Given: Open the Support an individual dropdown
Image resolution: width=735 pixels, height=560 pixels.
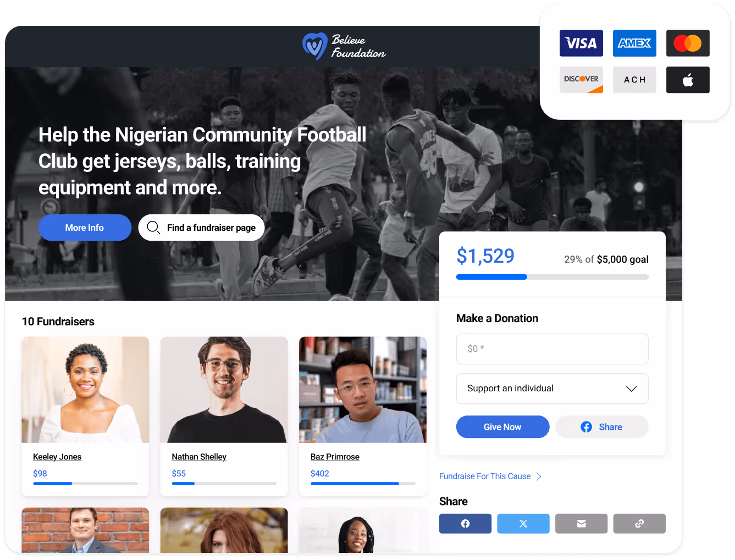Looking at the screenshot, I should click(552, 389).
